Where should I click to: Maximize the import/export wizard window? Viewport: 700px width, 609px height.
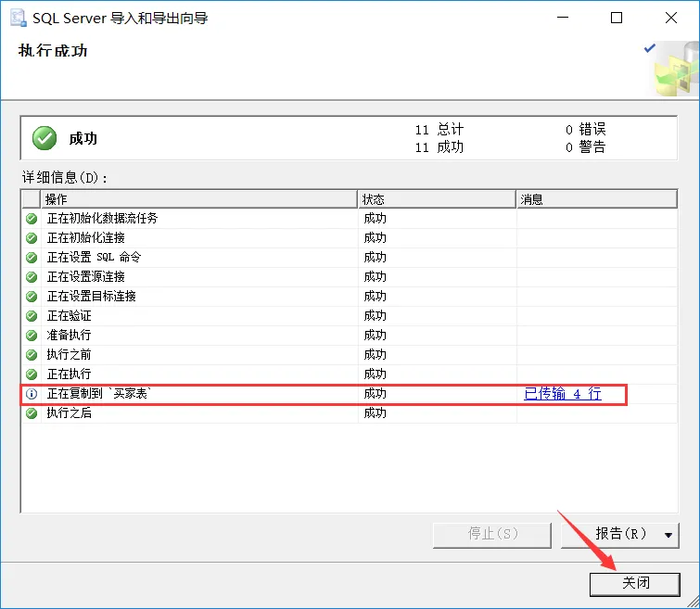coord(617,18)
